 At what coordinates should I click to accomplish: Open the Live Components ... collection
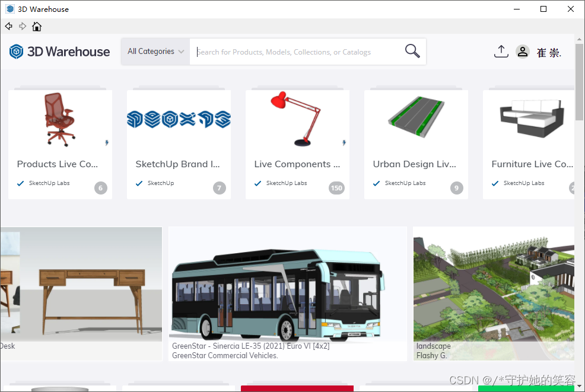tap(297, 164)
